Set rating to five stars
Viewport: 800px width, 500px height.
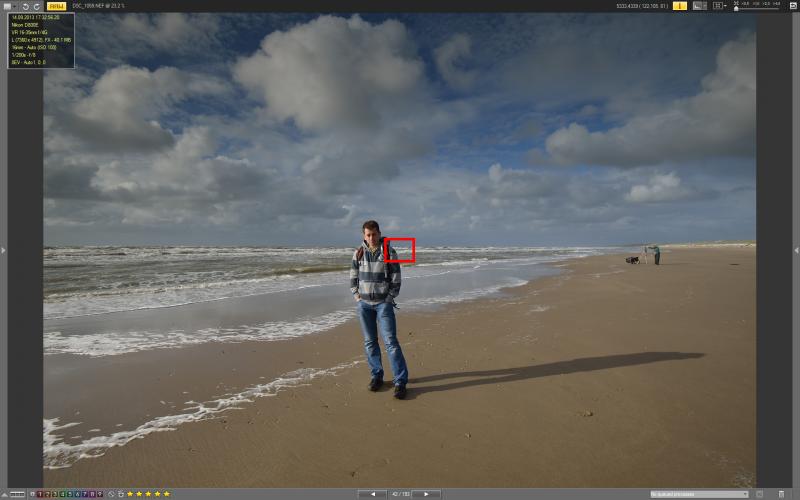click(166, 494)
